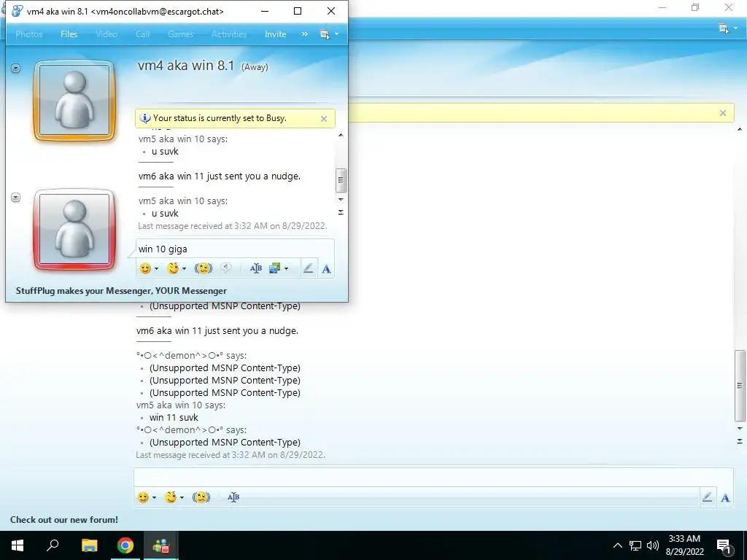Image resolution: width=747 pixels, height=560 pixels.
Task: Send a nudge in vm4 chat window
Action: tap(204, 268)
